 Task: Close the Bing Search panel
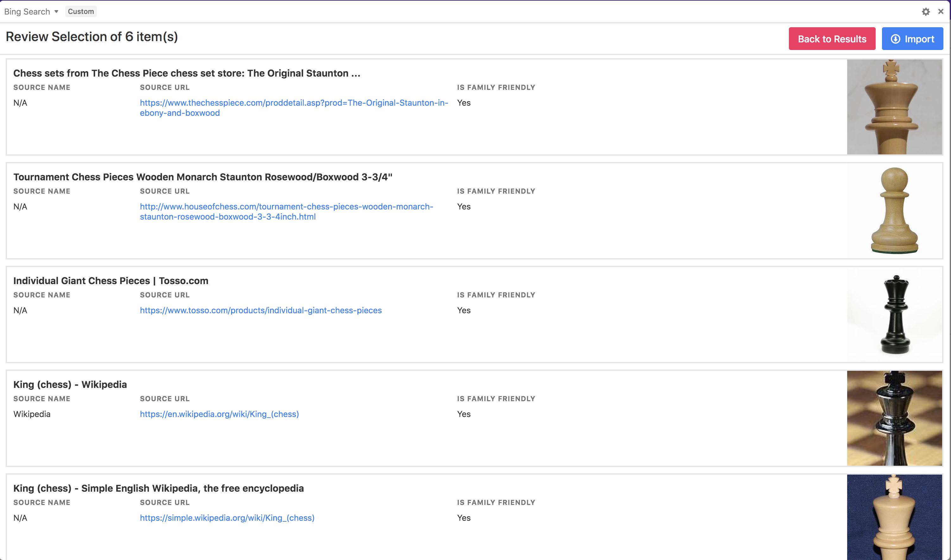pos(941,12)
